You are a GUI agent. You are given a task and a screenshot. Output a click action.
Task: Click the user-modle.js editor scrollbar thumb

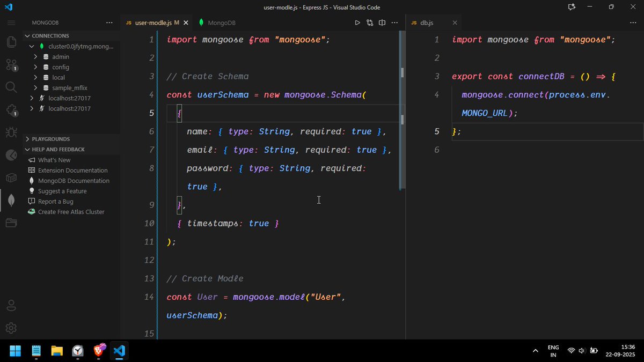(402, 110)
